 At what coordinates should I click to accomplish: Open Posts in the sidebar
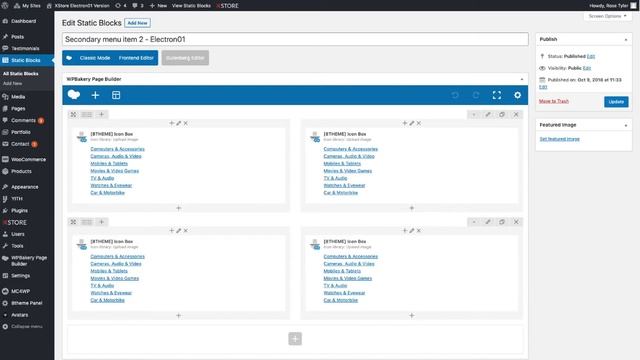17,37
